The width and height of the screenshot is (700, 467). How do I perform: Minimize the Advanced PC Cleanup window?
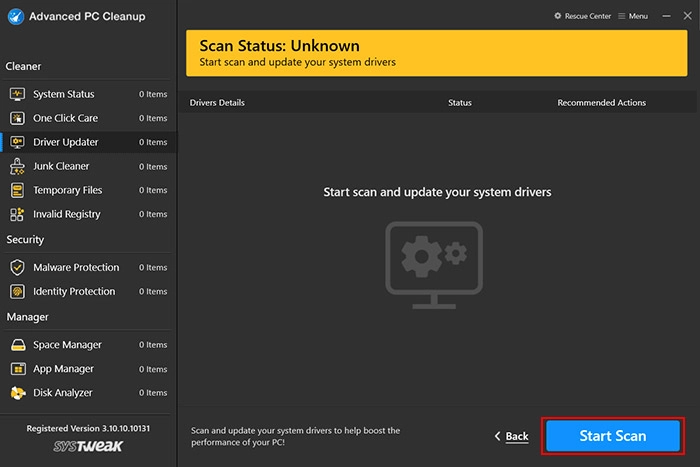pos(666,16)
